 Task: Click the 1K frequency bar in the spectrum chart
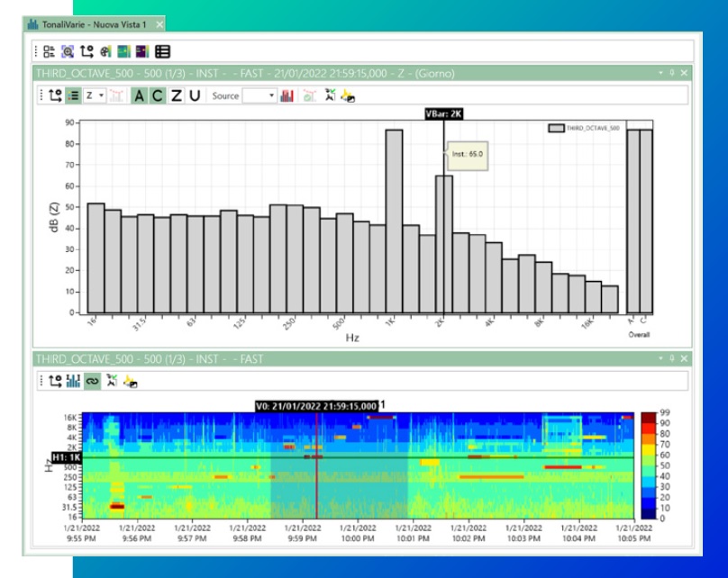coord(394,221)
